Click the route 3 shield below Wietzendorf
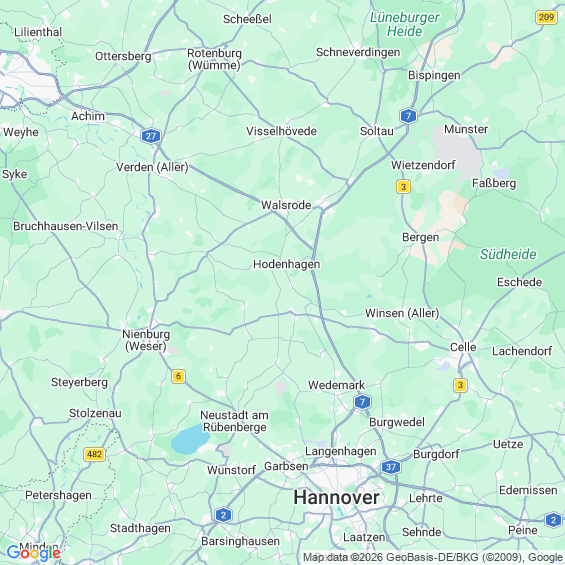 [403, 187]
